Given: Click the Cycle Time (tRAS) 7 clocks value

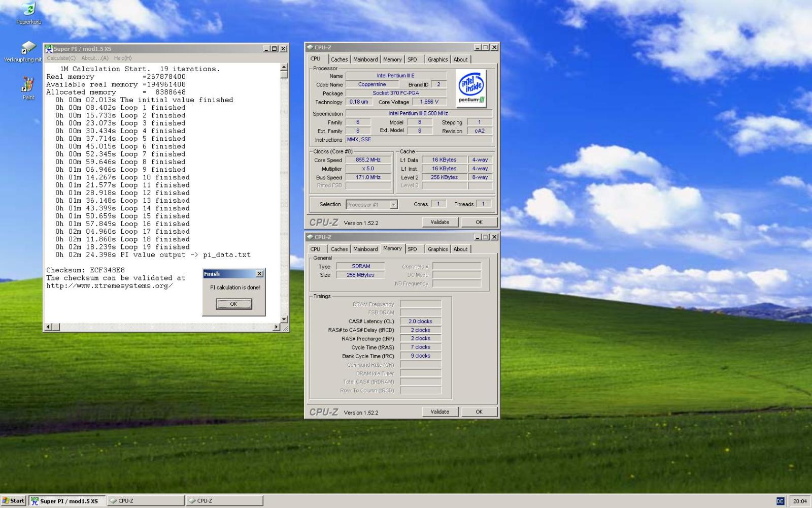Looking at the screenshot, I should pos(420,347).
